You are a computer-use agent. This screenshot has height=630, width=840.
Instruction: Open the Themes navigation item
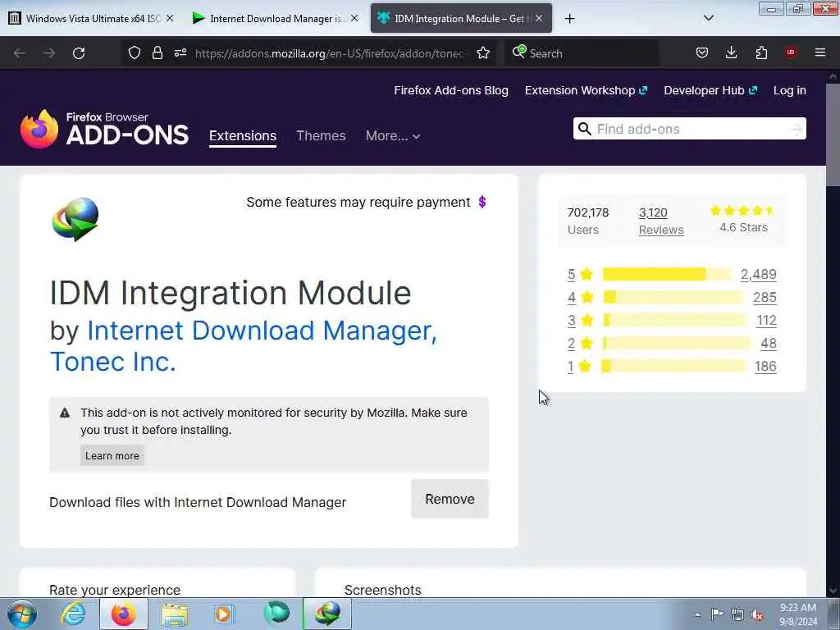(321, 135)
